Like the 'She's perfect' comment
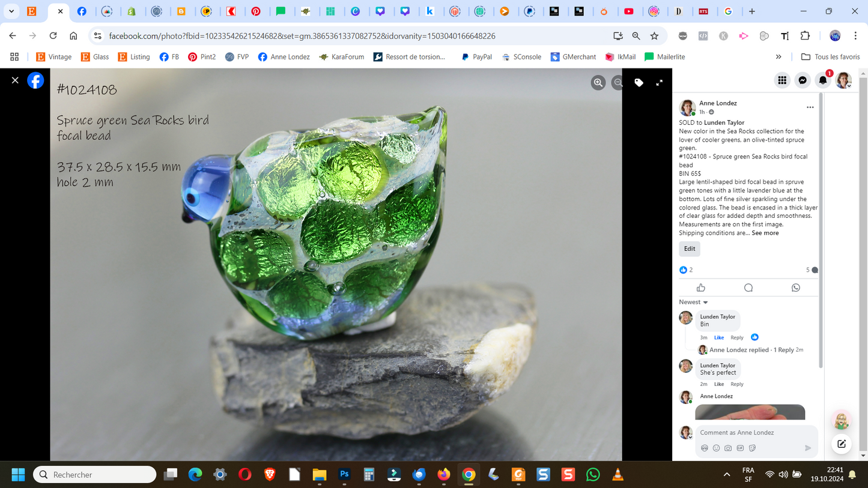Image resolution: width=868 pixels, height=488 pixels. 719,384
